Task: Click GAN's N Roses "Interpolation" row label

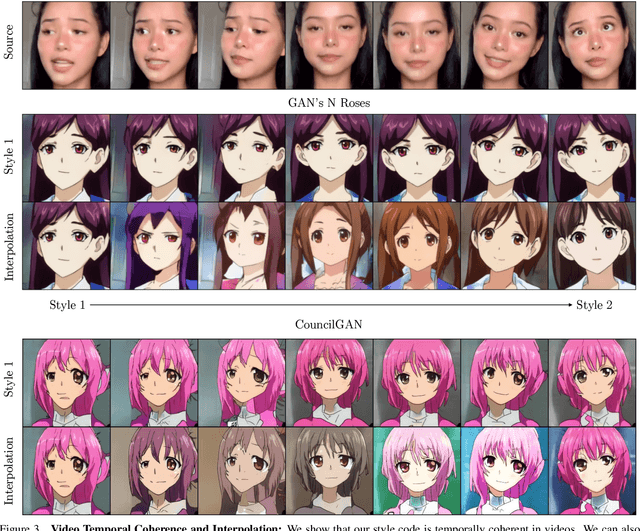Action: (x=9, y=247)
